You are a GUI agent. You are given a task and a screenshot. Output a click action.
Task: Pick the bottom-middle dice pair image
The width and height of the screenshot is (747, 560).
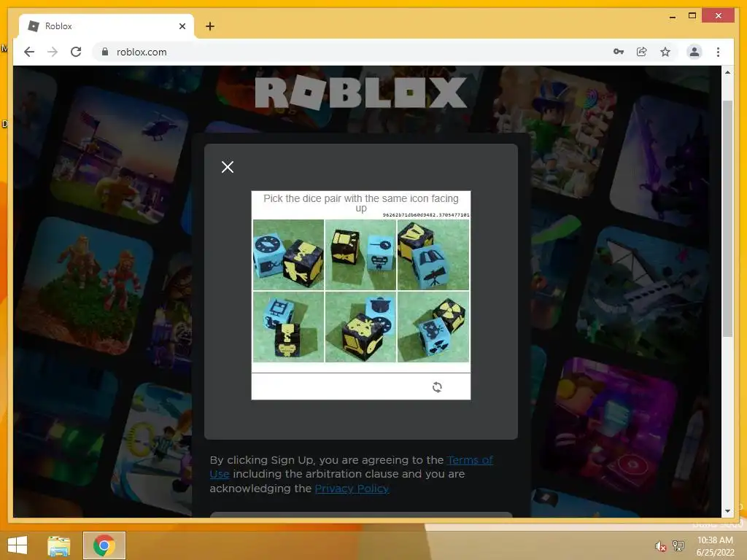pyautogui.click(x=360, y=327)
